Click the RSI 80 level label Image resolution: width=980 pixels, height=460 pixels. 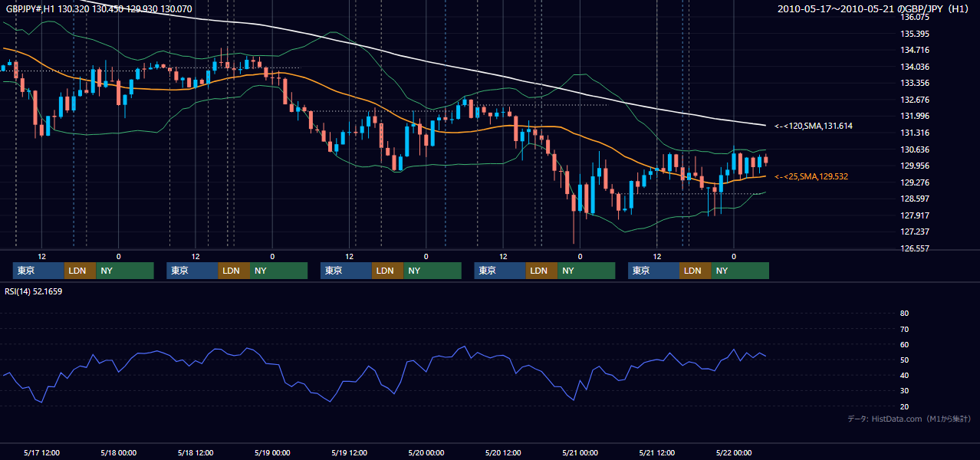coord(904,314)
